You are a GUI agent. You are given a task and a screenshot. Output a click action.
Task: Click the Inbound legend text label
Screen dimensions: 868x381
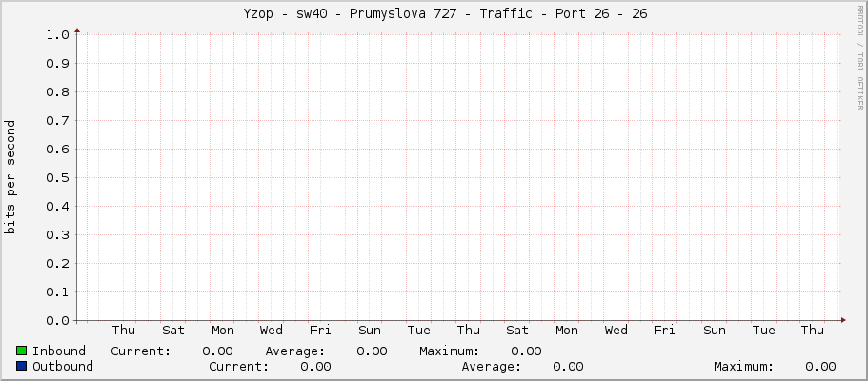(59, 351)
